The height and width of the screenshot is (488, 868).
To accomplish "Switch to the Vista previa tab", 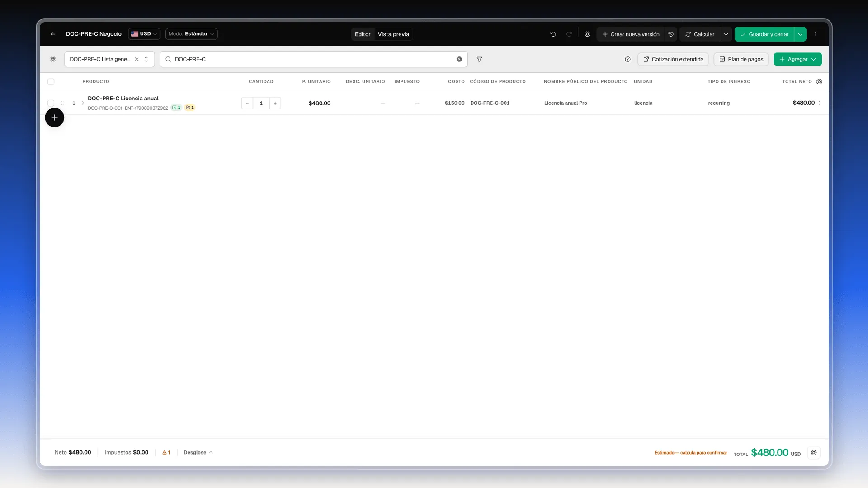I will (393, 34).
